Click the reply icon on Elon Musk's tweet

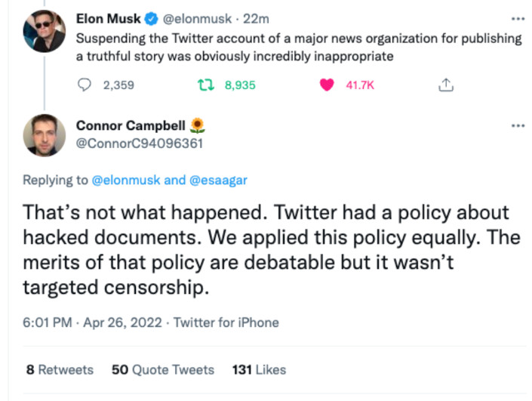tap(85, 85)
